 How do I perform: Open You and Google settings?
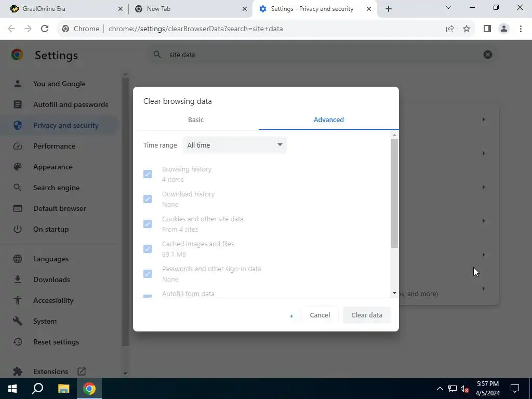tap(59, 84)
